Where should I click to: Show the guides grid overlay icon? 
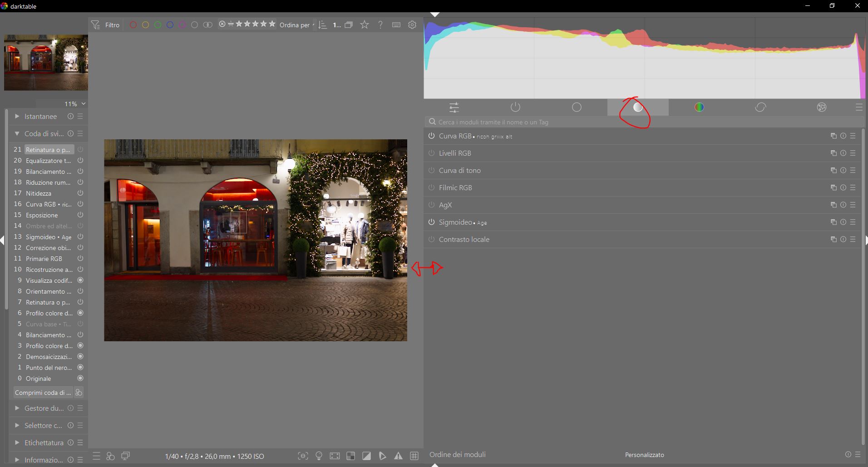414,456
